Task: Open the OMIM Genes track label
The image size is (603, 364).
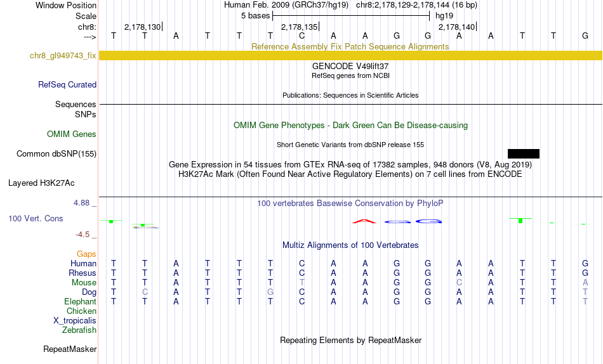Action: point(72,134)
